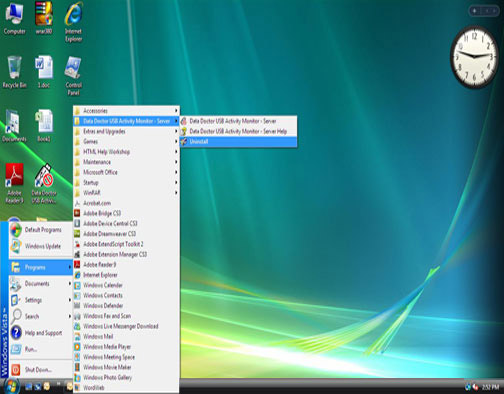The image size is (504, 394).
Task: Click Windows Movie Maker icon
Action: pyautogui.click(x=77, y=367)
